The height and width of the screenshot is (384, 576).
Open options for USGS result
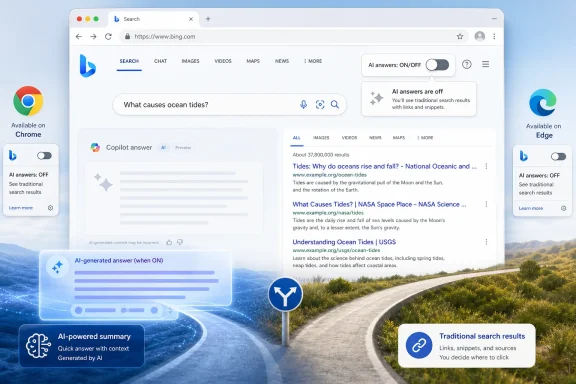pos(486,242)
